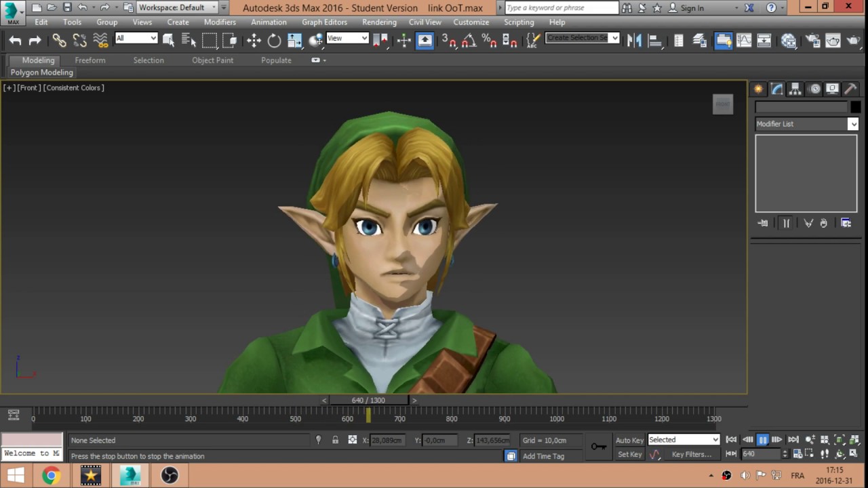868x488 pixels.
Task: Toggle the Angle Snap icon
Action: (469, 41)
